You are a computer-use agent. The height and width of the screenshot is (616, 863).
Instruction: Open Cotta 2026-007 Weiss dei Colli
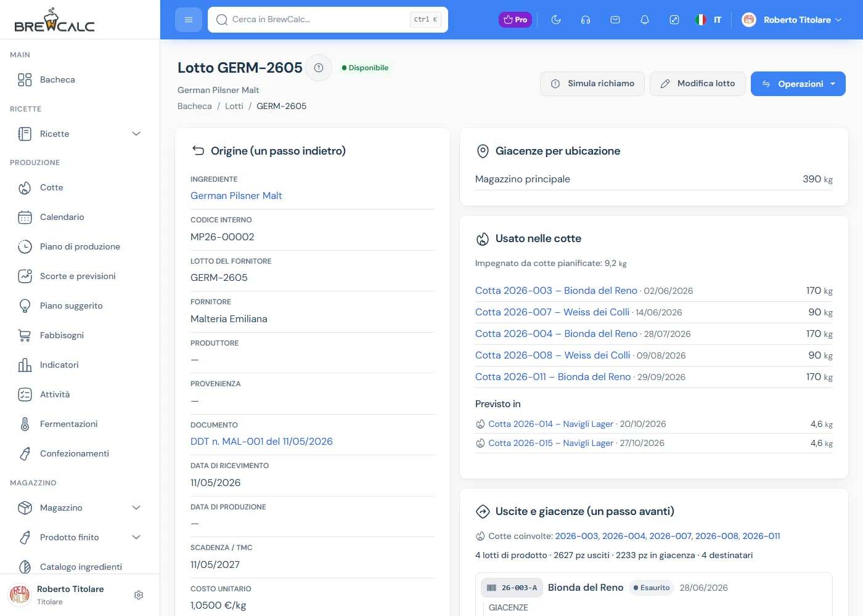pos(552,312)
